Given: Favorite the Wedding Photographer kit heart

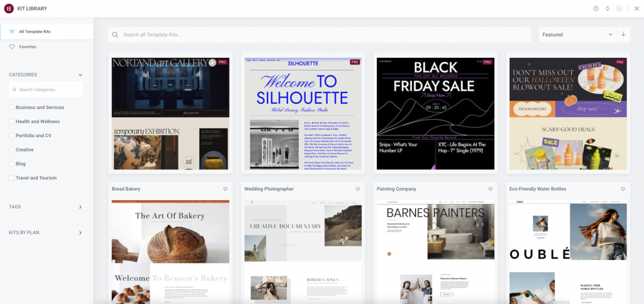Looking at the screenshot, I should pyautogui.click(x=358, y=189).
